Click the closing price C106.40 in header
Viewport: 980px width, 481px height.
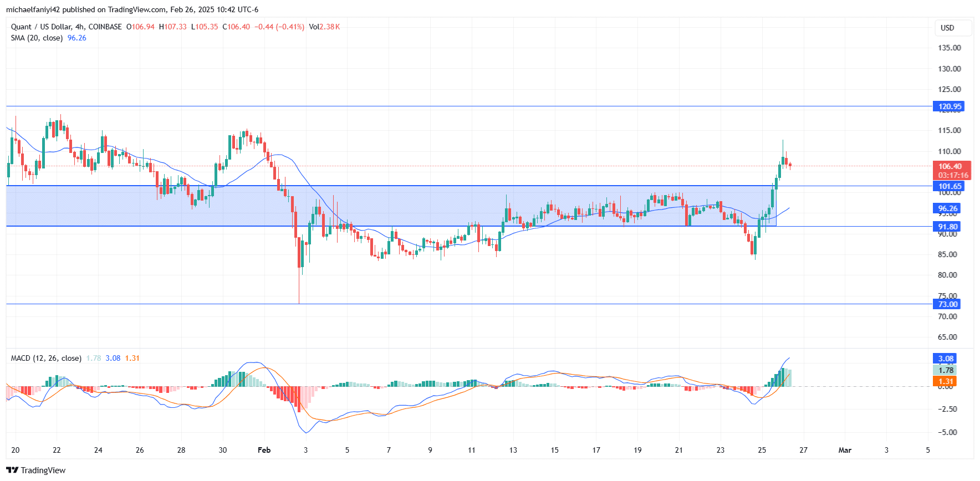pyautogui.click(x=236, y=27)
